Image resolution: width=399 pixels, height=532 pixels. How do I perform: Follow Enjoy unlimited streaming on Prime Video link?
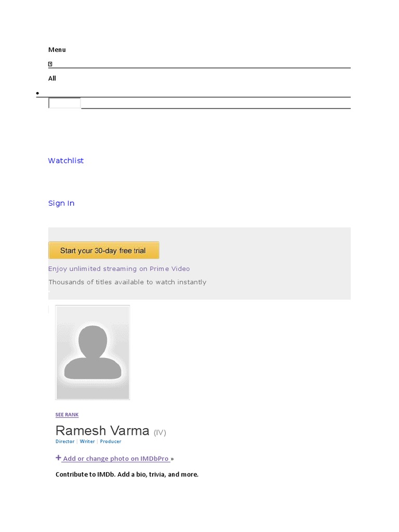click(119, 269)
